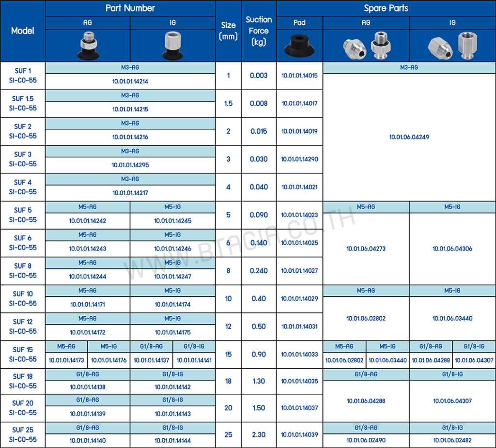
Task: Click part number 10.01.01.14144
Action: pos(173,440)
